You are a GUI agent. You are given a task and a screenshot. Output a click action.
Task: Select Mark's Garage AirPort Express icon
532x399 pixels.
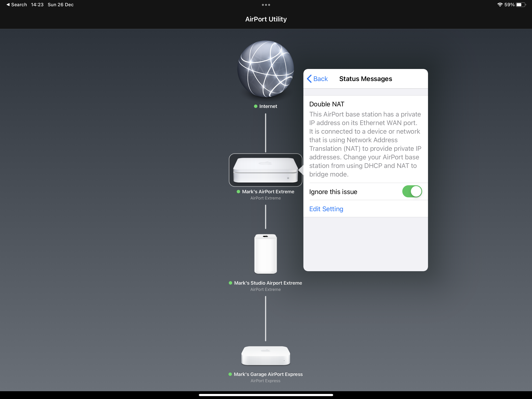[x=266, y=356]
